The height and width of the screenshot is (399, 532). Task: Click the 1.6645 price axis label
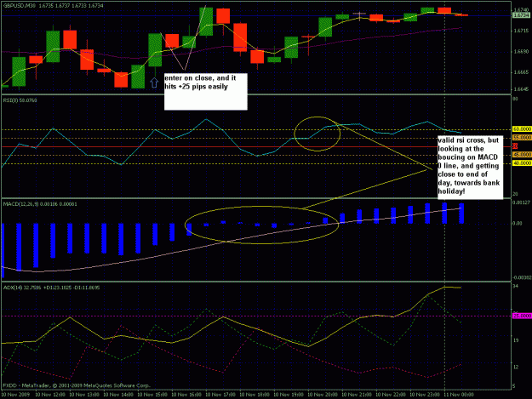pyautogui.click(x=520, y=89)
